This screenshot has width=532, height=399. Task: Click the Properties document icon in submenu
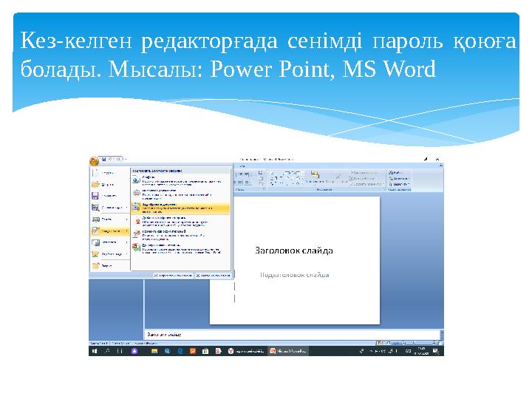point(136,180)
